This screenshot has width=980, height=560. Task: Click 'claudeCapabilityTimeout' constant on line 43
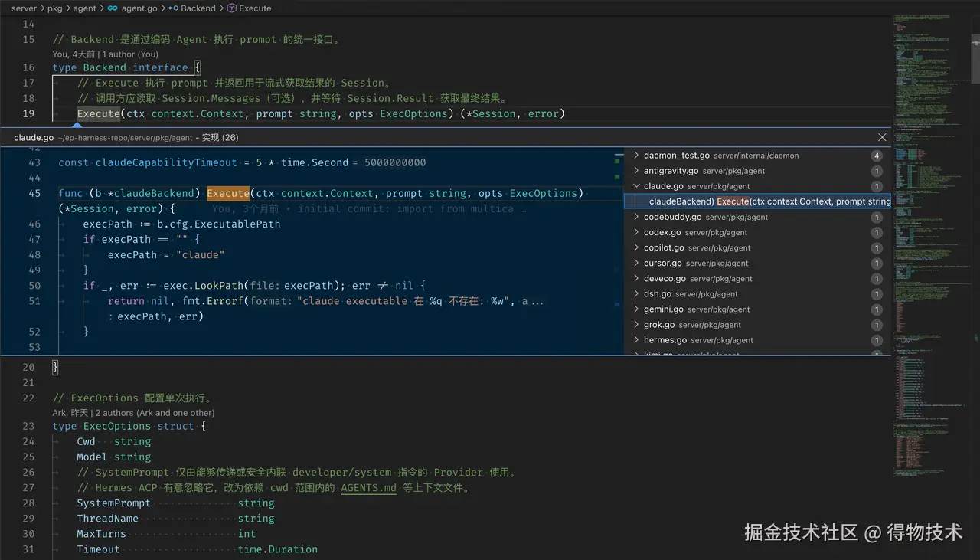pyautogui.click(x=166, y=162)
